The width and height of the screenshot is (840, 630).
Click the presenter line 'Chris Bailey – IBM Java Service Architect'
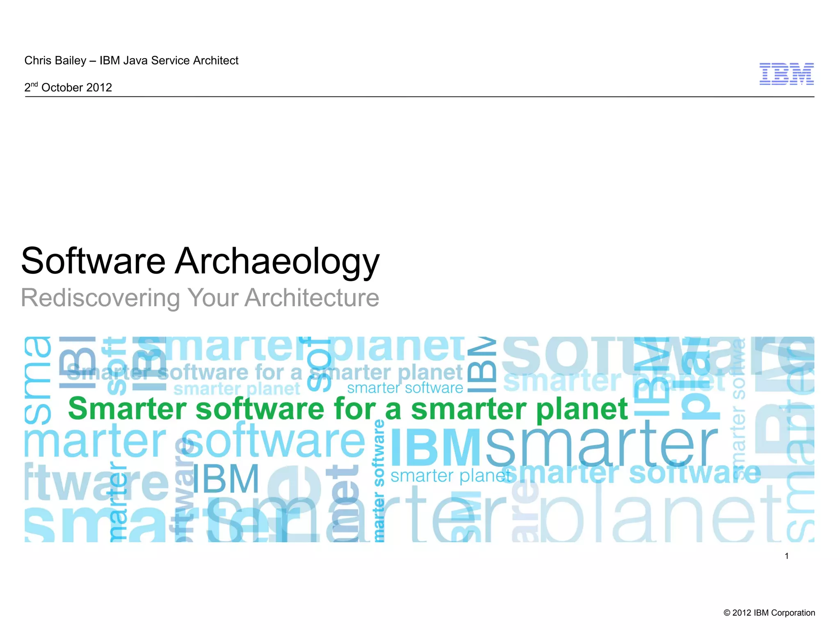pos(131,60)
